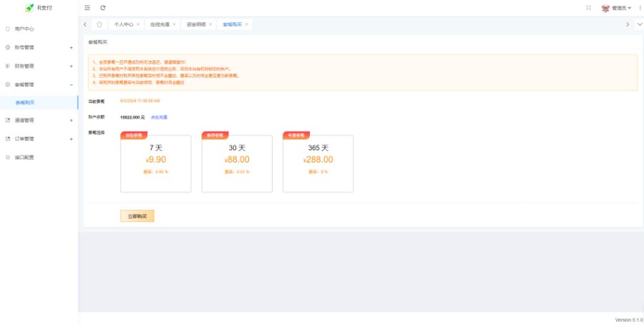Toggle fullscreen mode icon in header

[x=588, y=8]
